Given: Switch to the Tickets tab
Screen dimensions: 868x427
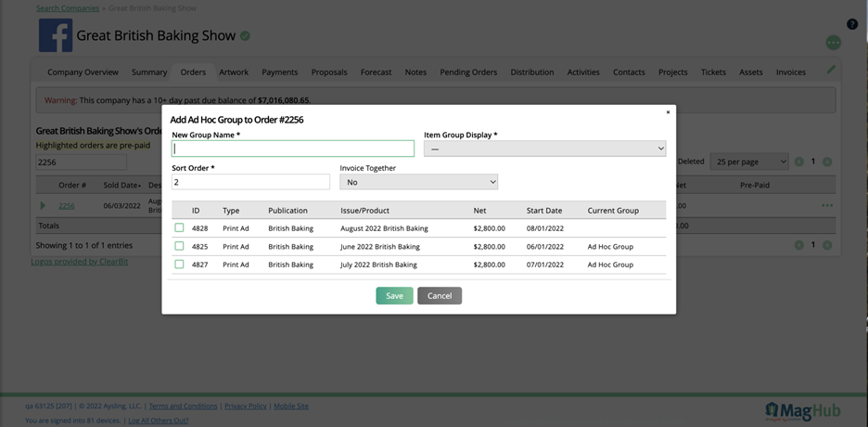Looking at the screenshot, I should coord(713,72).
